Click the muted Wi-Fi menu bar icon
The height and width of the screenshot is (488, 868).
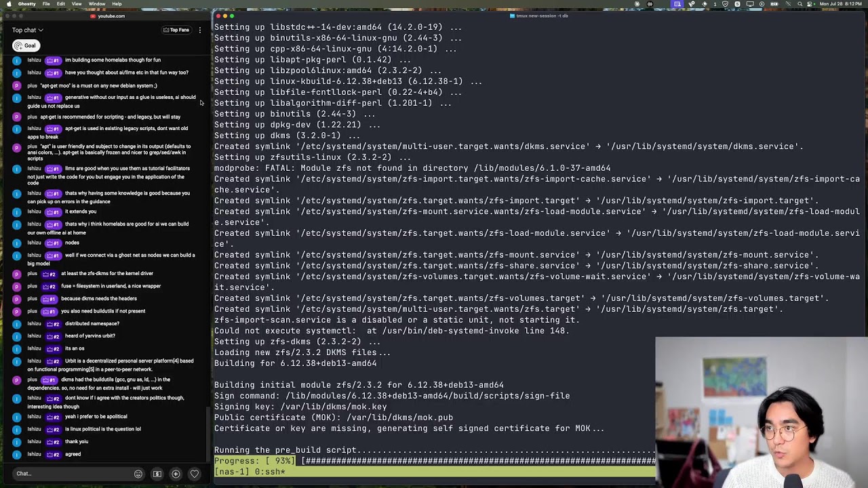(788, 4)
